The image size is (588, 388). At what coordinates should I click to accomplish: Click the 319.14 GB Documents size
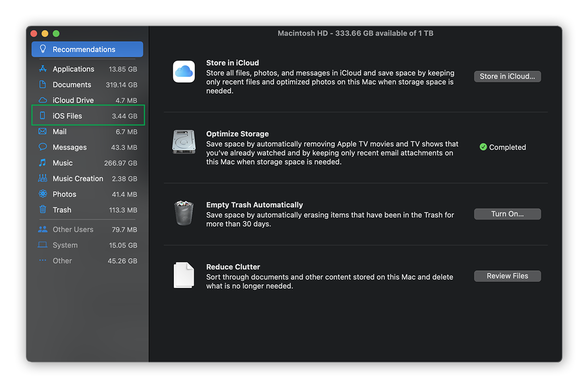coord(122,85)
